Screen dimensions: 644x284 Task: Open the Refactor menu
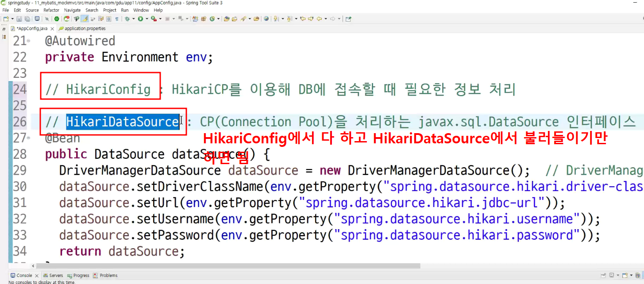tap(51, 10)
